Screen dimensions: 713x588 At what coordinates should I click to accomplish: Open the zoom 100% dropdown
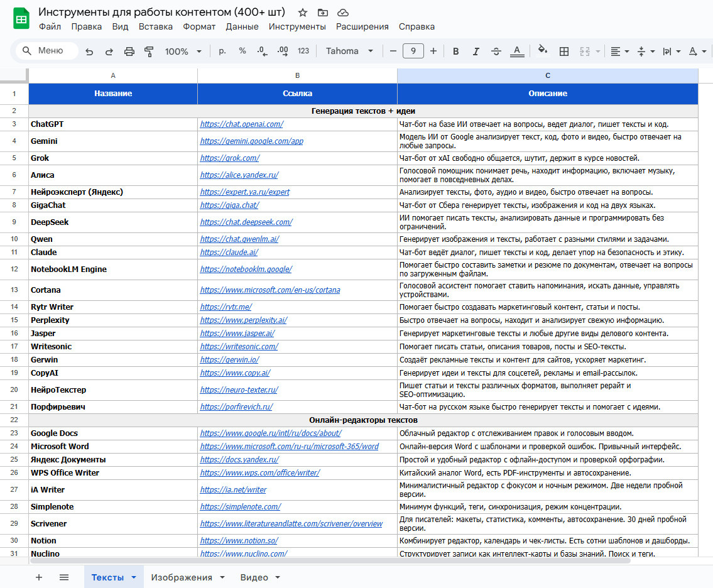pos(183,52)
